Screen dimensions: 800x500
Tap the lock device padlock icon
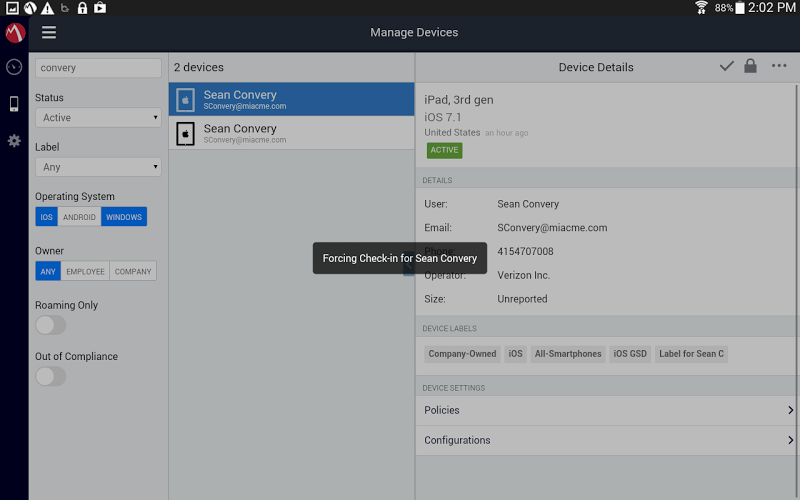pos(750,66)
